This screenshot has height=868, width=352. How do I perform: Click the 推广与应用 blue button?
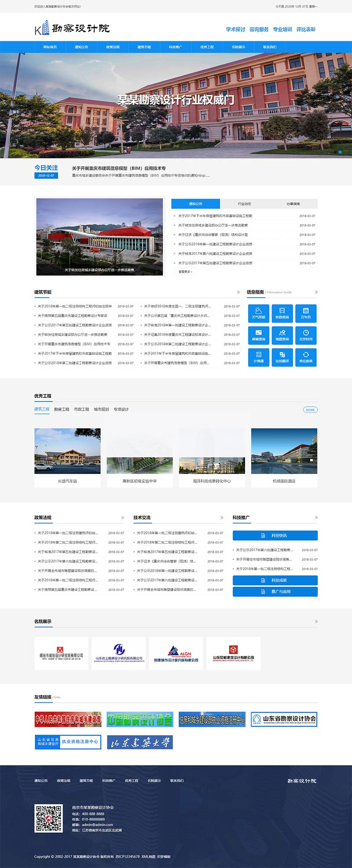(275, 592)
